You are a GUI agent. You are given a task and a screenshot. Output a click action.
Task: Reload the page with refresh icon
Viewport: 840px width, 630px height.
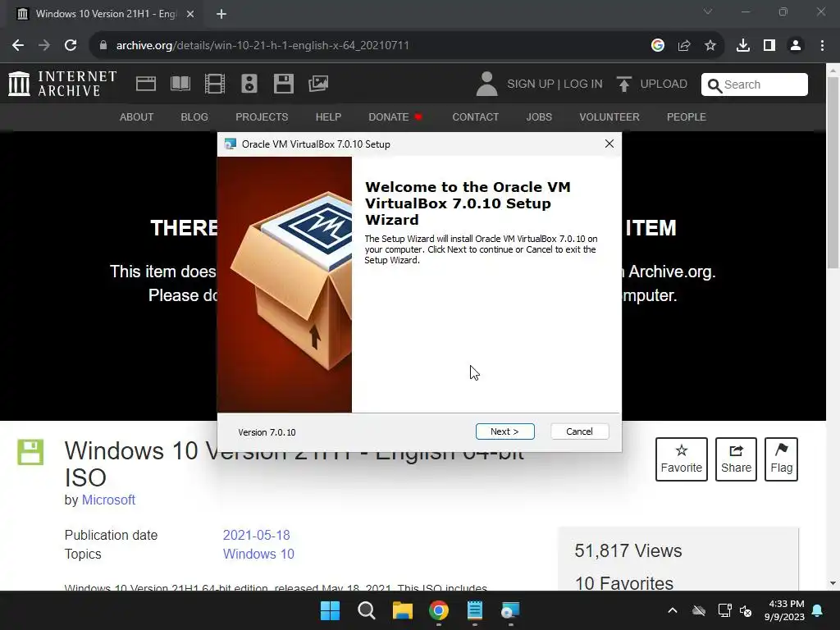click(x=71, y=45)
